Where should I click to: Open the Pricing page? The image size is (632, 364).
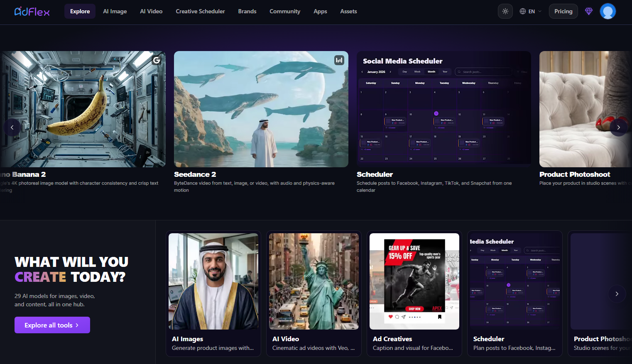[x=563, y=11]
